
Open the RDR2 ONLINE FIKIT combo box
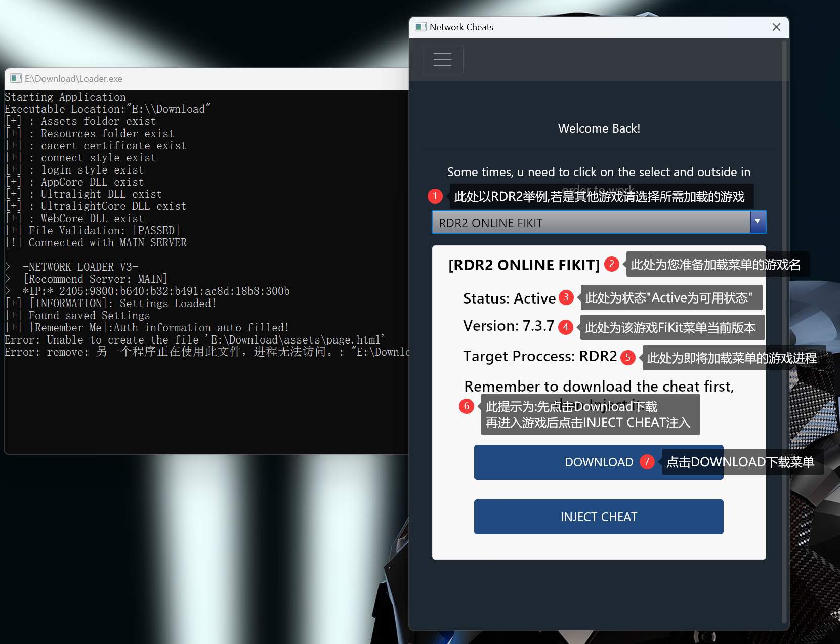click(591, 223)
